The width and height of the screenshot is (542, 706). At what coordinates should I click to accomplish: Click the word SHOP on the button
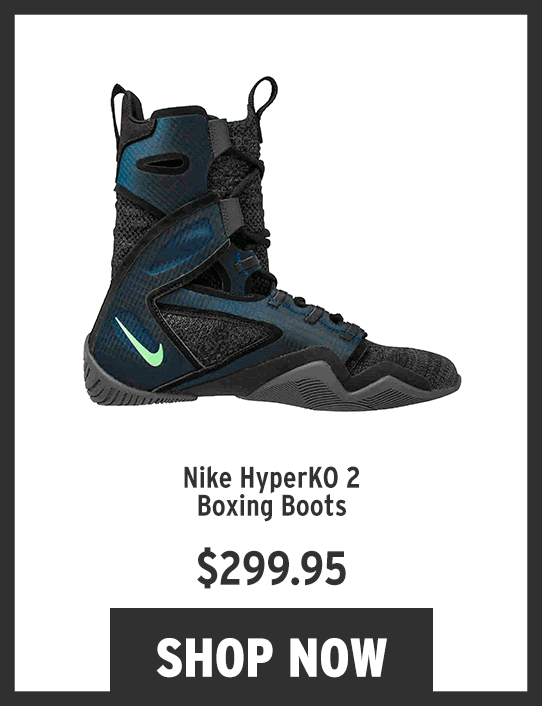click(x=213, y=657)
